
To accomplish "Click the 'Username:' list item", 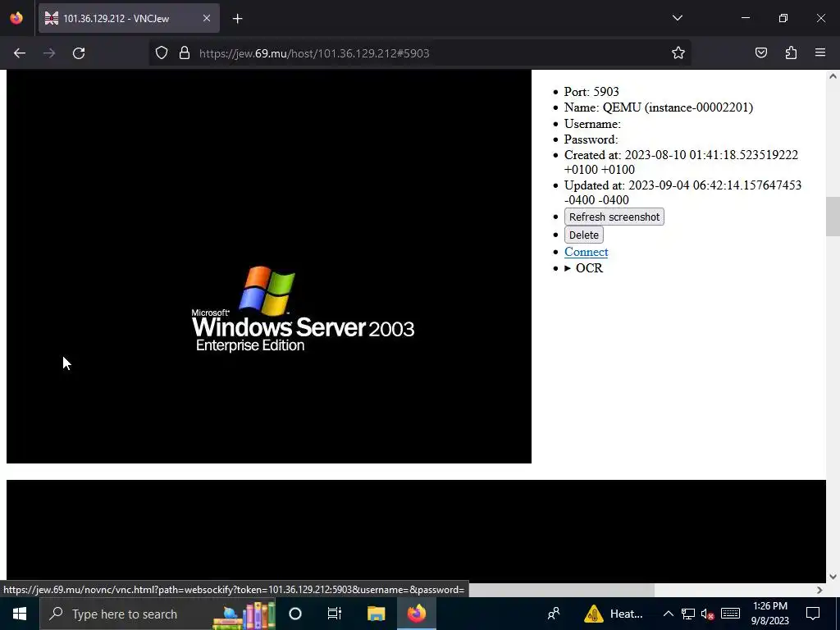I will pyautogui.click(x=592, y=124).
